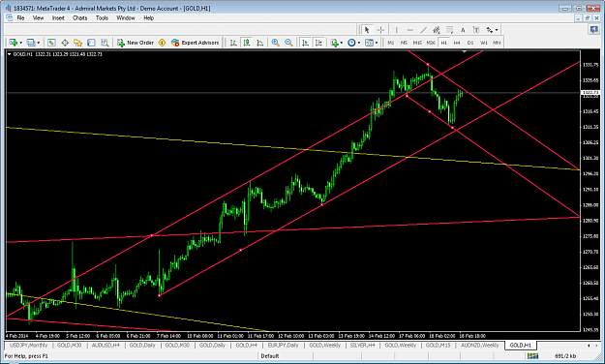Screen dimensions: 605x364
Task: Expand the Indicators dropdown arrow
Action: point(342,43)
